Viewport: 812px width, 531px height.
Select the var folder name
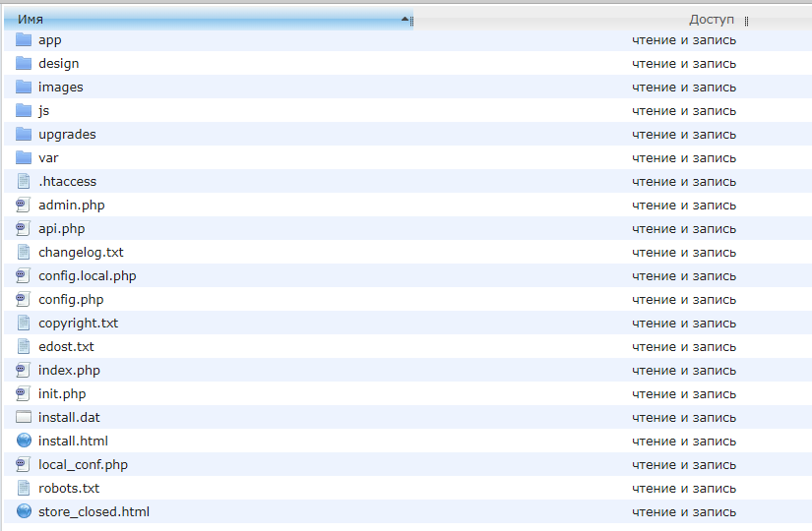[48, 158]
